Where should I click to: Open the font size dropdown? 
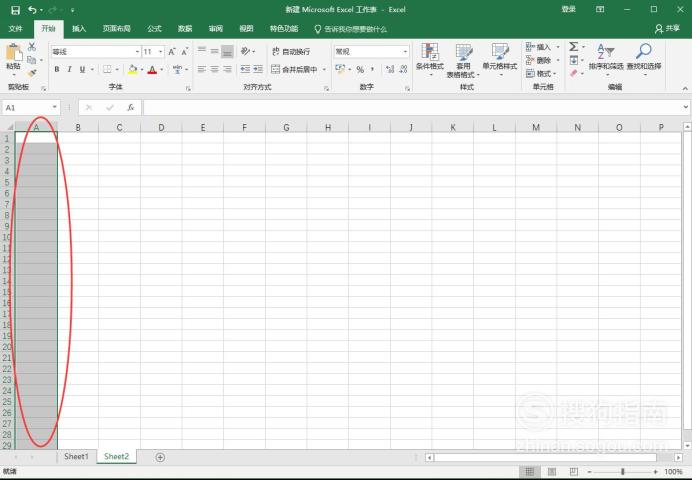click(x=160, y=52)
